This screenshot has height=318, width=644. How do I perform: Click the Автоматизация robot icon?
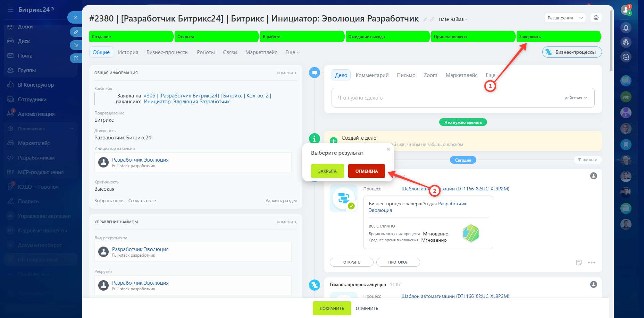click(x=10, y=114)
